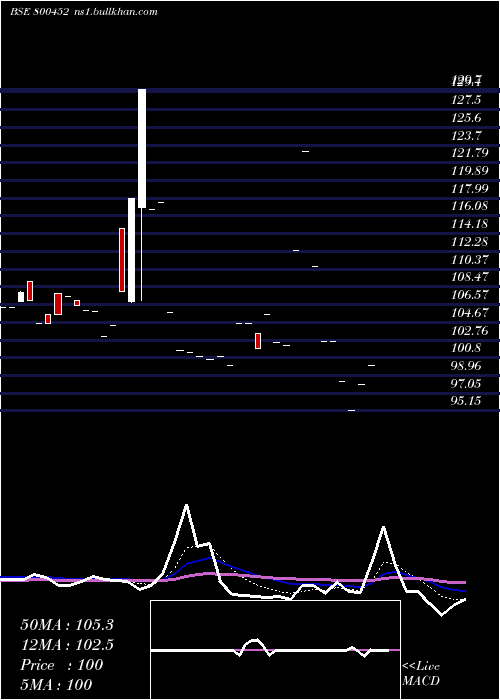Select the 121.79 price axis label
The image size is (500, 700).
(469, 153)
